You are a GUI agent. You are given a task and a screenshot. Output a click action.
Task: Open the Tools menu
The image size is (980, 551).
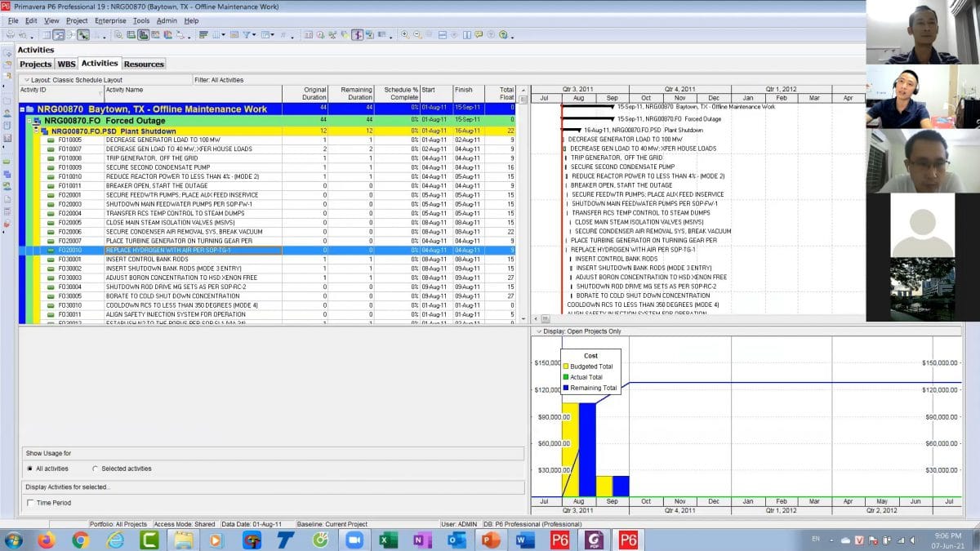pyautogui.click(x=141, y=20)
